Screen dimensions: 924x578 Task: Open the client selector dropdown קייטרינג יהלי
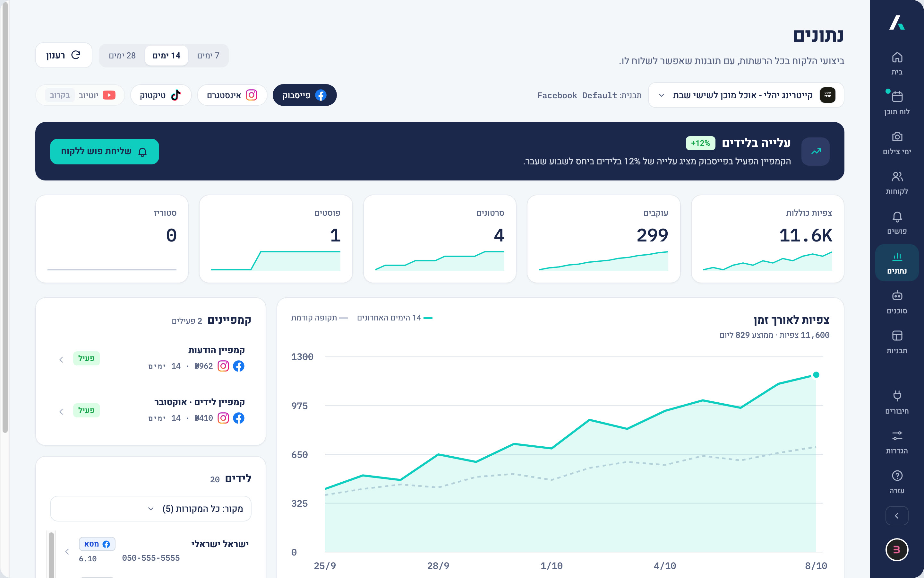tap(746, 95)
